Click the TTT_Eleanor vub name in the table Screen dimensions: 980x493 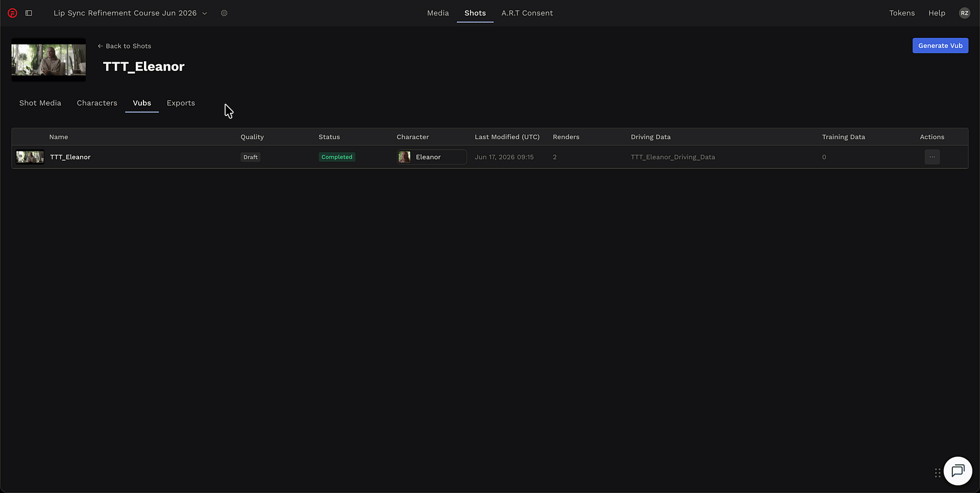coord(70,157)
